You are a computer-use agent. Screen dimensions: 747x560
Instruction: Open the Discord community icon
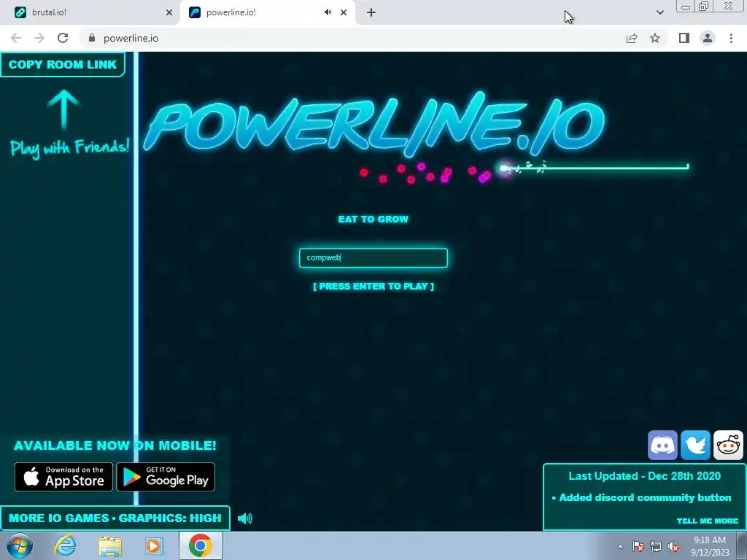tap(662, 446)
